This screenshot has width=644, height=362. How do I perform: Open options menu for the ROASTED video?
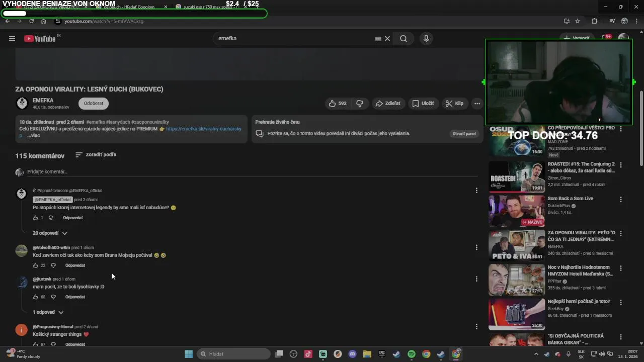pos(621,165)
